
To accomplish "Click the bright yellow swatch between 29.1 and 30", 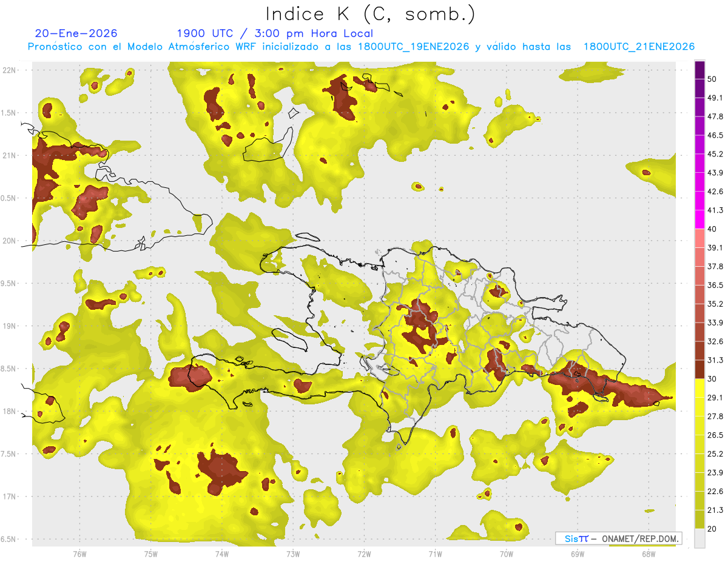I will [699, 388].
